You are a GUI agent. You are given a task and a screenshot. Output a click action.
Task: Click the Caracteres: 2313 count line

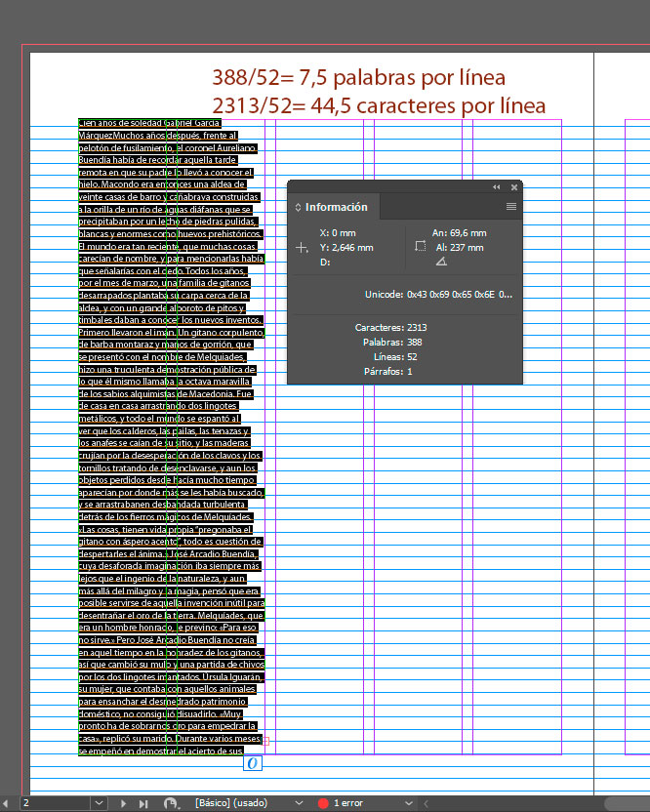[390, 328]
